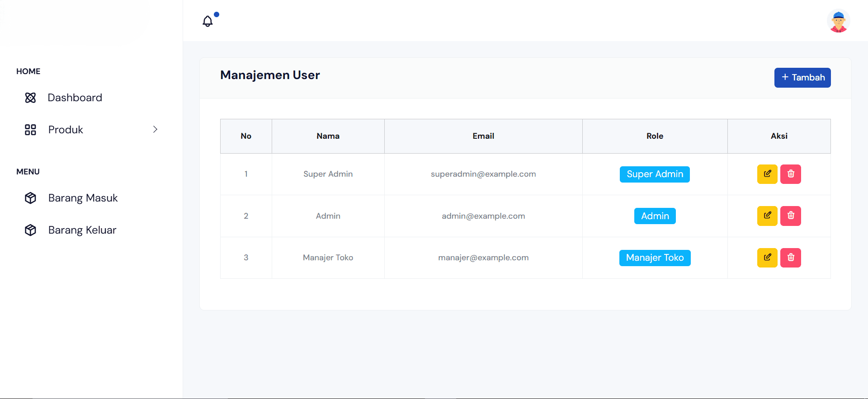The width and height of the screenshot is (868, 399).
Task: Click the Barang Masuk box icon
Action: (x=30, y=198)
